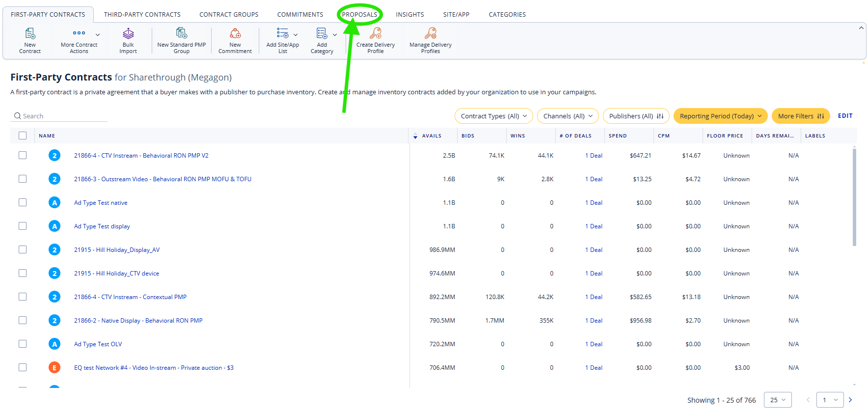Expand Add Site/App List dropdown arrow
868x413 pixels.
pyautogui.click(x=296, y=35)
